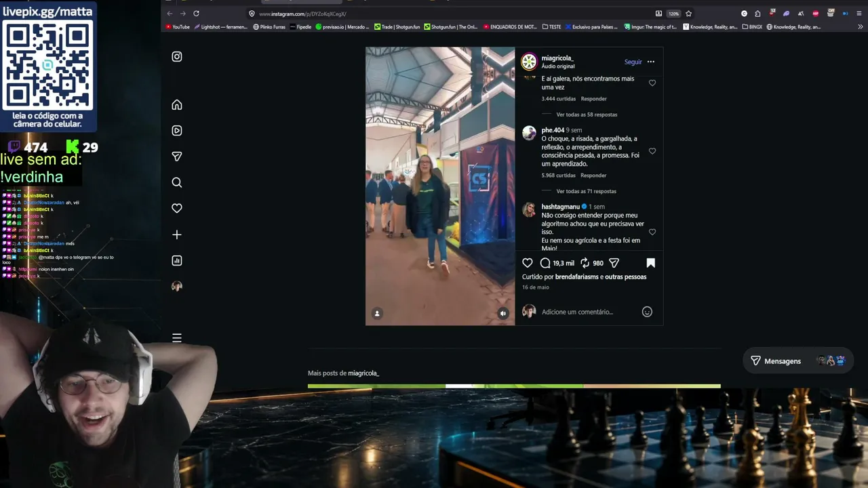
Task: Expand 'Ver todas as 71 respostas'
Action: click(586, 191)
